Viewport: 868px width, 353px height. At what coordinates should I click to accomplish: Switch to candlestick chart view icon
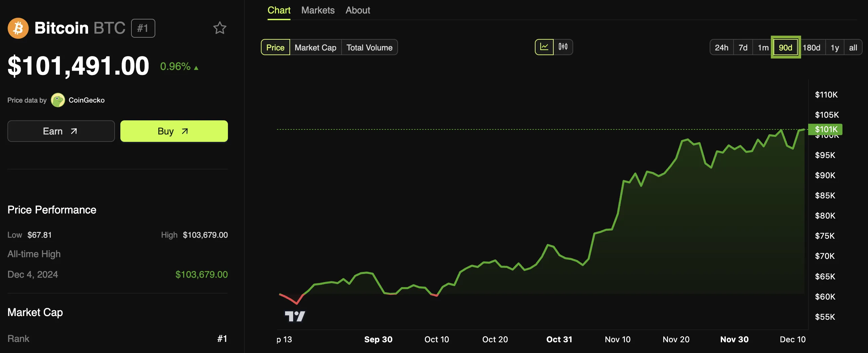pyautogui.click(x=563, y=47)
